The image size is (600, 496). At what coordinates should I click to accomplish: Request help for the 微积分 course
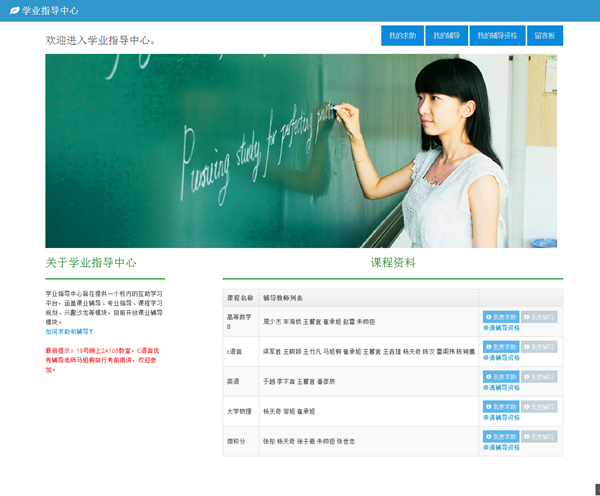tap(501, 437)
